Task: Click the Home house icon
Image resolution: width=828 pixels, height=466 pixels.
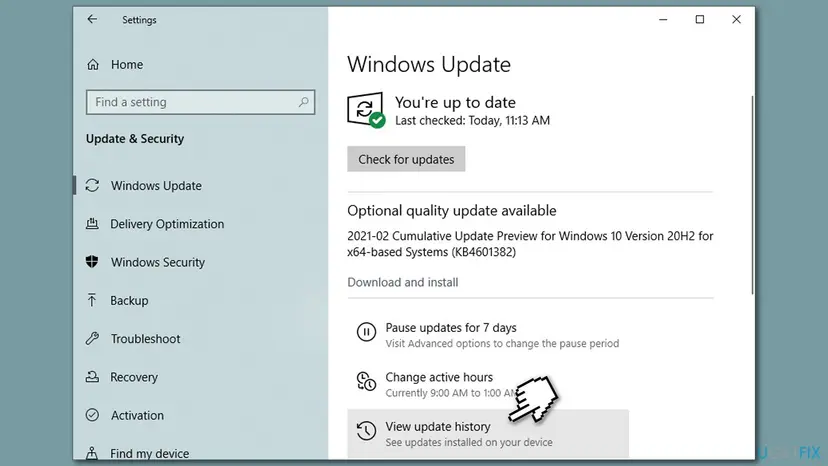Action: click(93, 64)
